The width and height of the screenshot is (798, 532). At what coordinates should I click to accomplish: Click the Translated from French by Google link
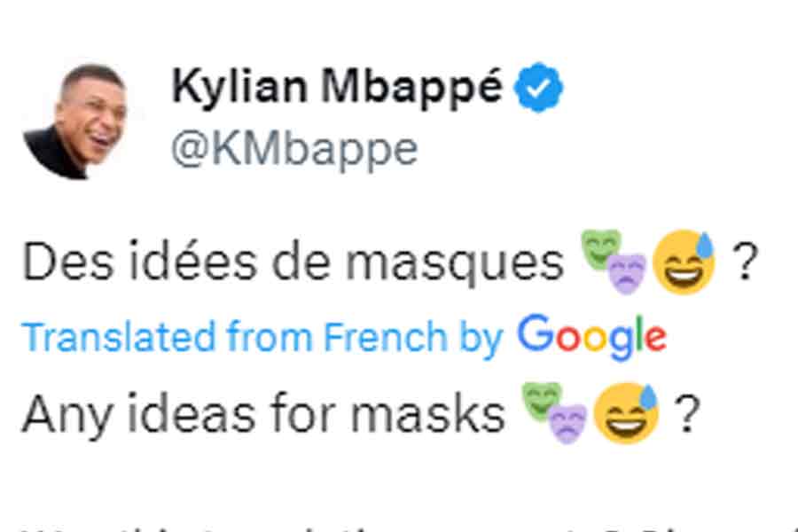click(266, 336)
